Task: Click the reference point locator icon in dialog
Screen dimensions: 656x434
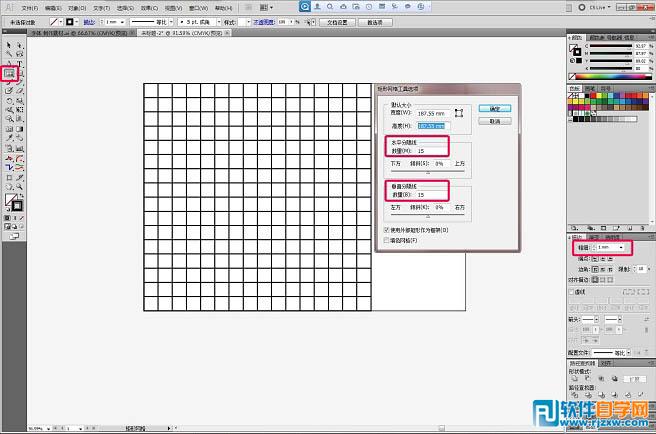Action: point(459,112)
